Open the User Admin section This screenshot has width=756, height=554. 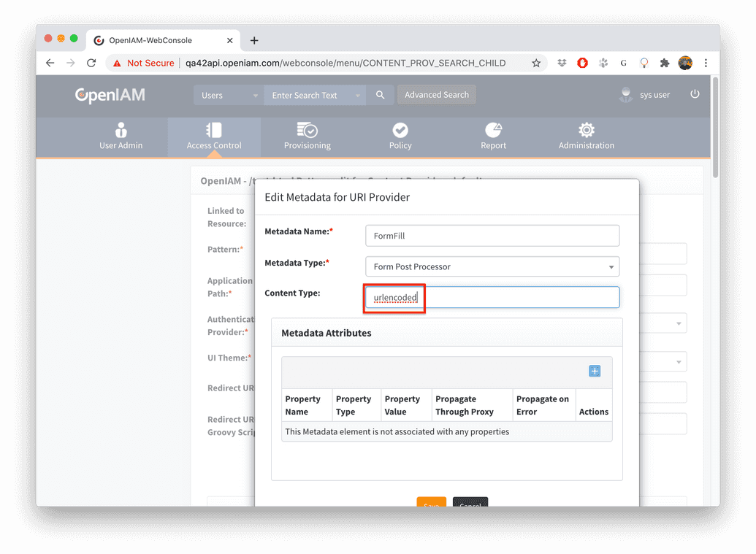click(x=121, y=136)
